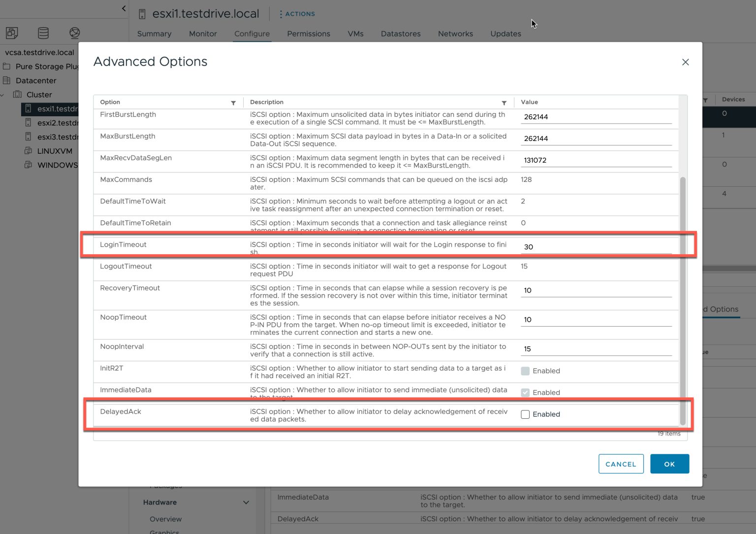756x534 pixels.
Task: Collapse the navigation sidebar arrow
Action: point(124,8)
